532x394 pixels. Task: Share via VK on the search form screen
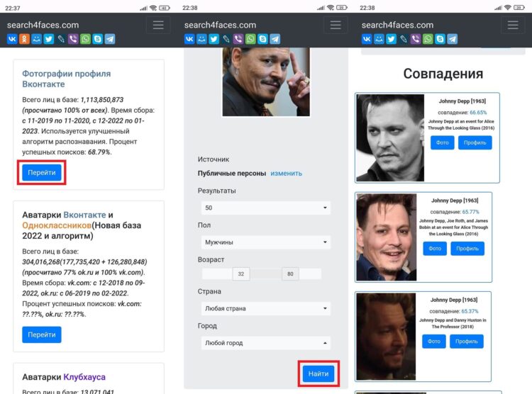pyautogui.click(x=189, y=39)
